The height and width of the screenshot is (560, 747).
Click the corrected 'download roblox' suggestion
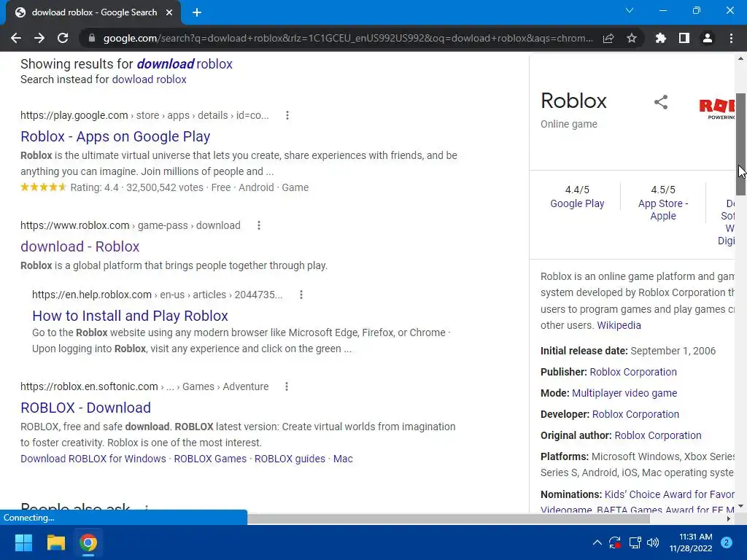coord(185,64)
